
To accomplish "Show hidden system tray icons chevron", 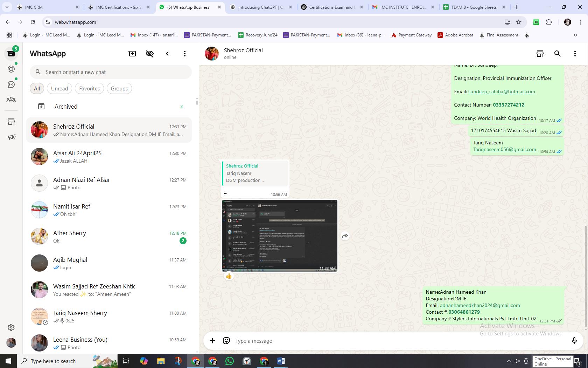I will 509,361.
